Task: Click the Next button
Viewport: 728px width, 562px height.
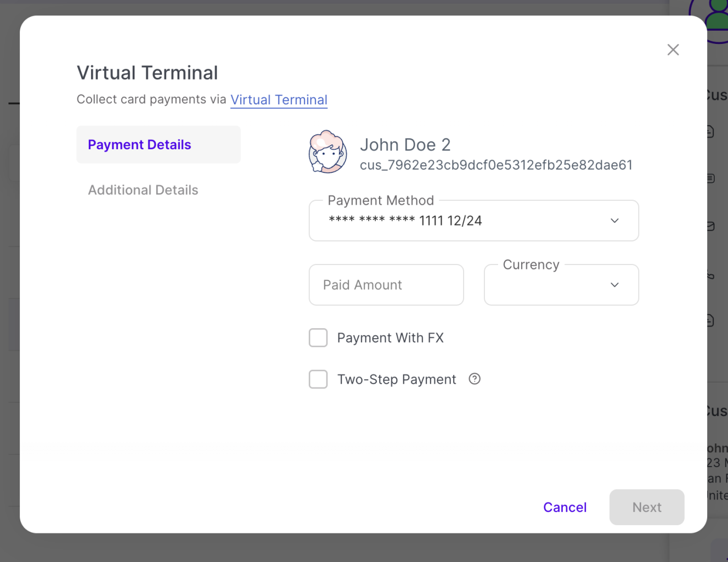Action: pyautogui.click(x=646, y=507)
